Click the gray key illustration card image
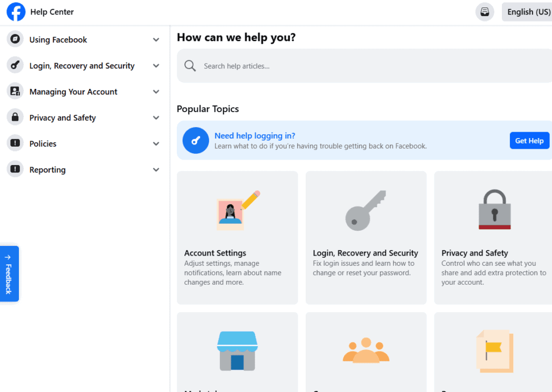This screenshot has width=552, height=392. pos(366,211)
